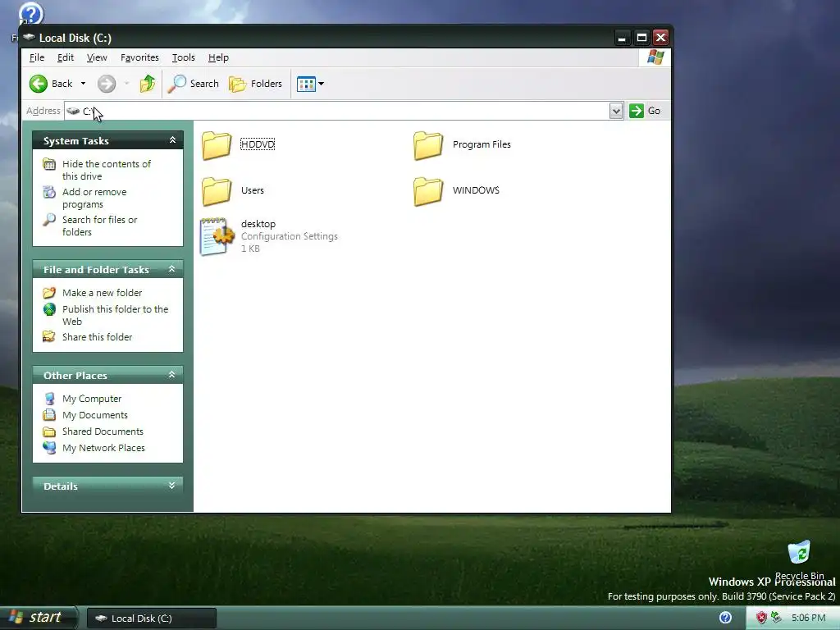Click Add or remove programs link
The image size is (840, 630).
pos(94,198)
